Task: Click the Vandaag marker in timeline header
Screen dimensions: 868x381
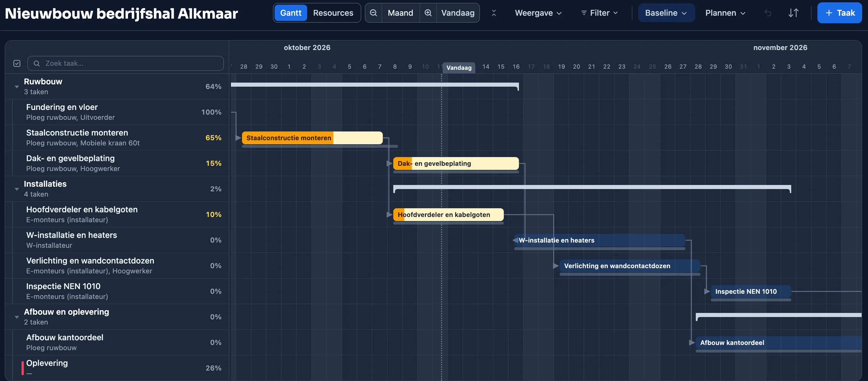Action: click(x=459, y=68)
